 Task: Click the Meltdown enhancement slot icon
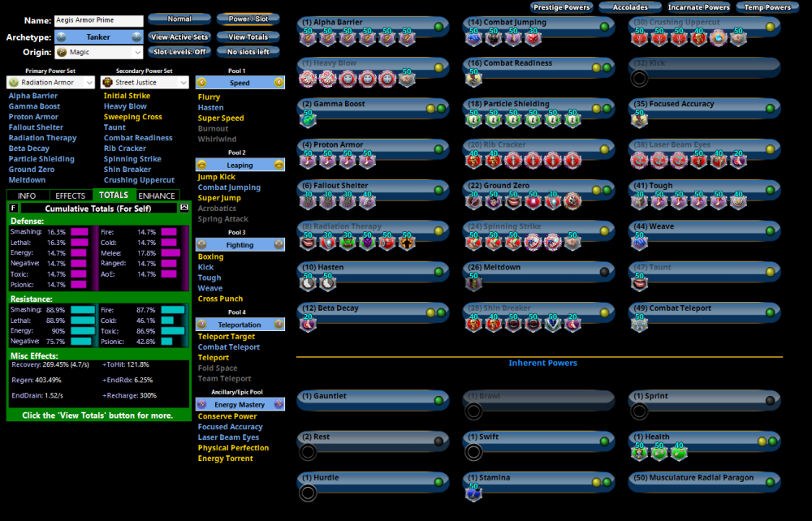tap(473, 282)
